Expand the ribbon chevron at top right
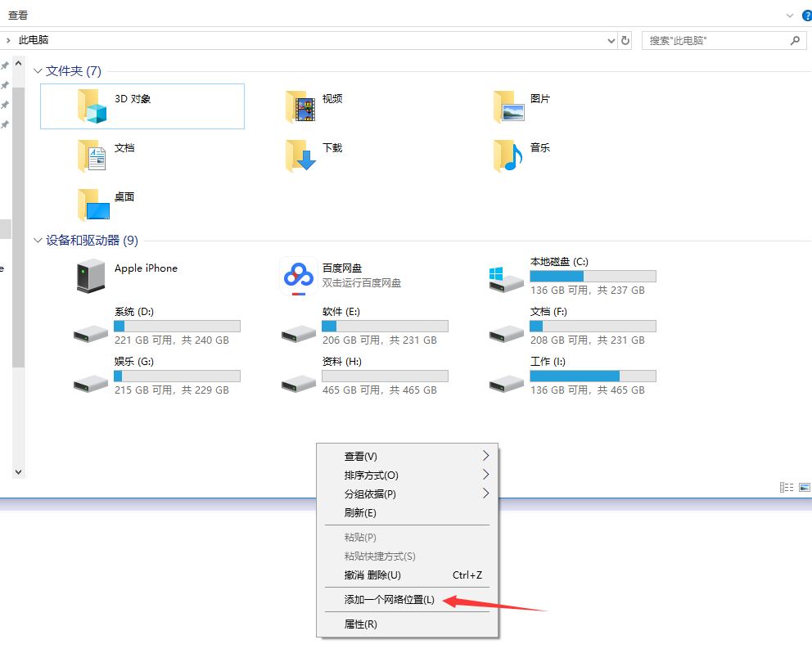812x667 pixels. (x=790, y=16)
